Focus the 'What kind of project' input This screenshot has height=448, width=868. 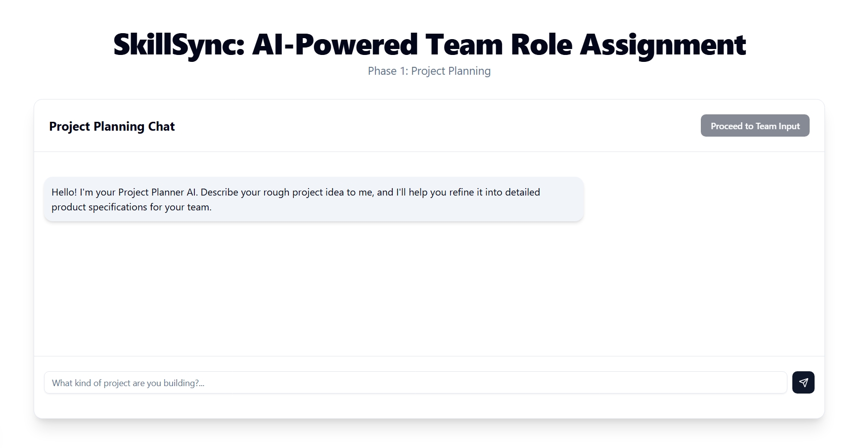[x=415, y=383]
